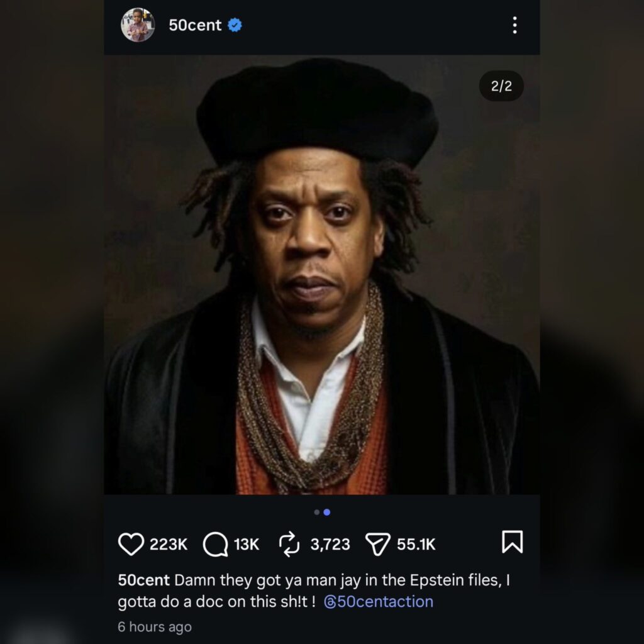Select the second active carousel dot
Viewport: 644px width, 644px height.
point(327,512)
